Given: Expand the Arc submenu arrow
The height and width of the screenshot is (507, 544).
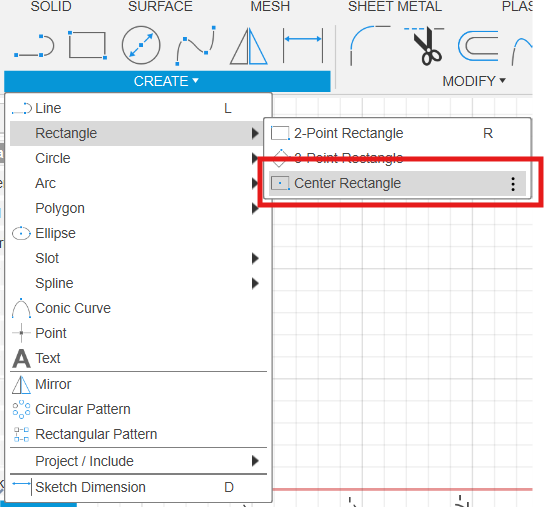Looking at the screenshot, I should (255, 183).
